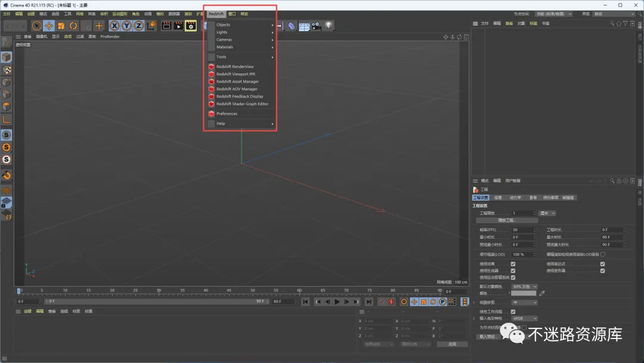Click the play forward button
644x363 pixels.
[x=337, y=302]
